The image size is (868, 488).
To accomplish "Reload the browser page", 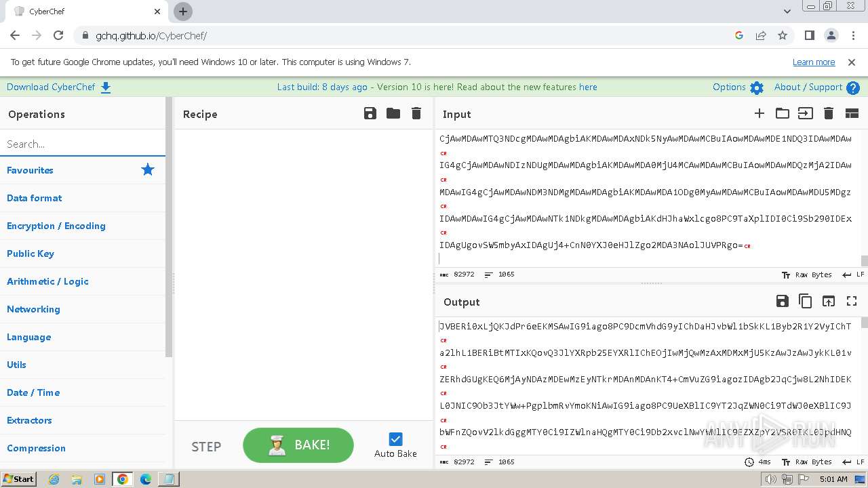I will coord(58,35).
